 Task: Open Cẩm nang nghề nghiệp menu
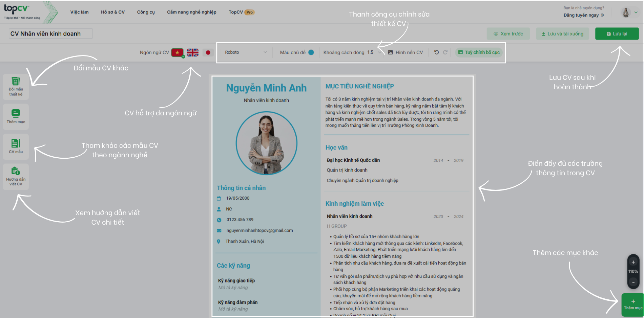[191, 12]
